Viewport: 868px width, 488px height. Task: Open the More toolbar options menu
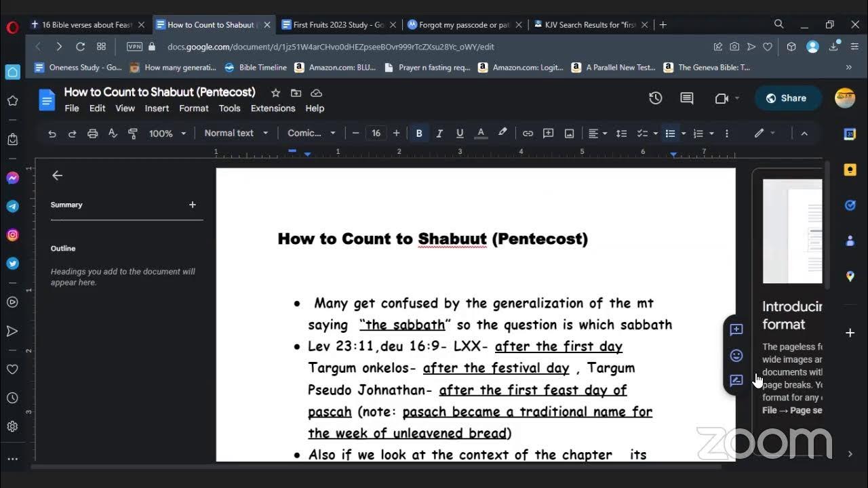click(727, 134)
